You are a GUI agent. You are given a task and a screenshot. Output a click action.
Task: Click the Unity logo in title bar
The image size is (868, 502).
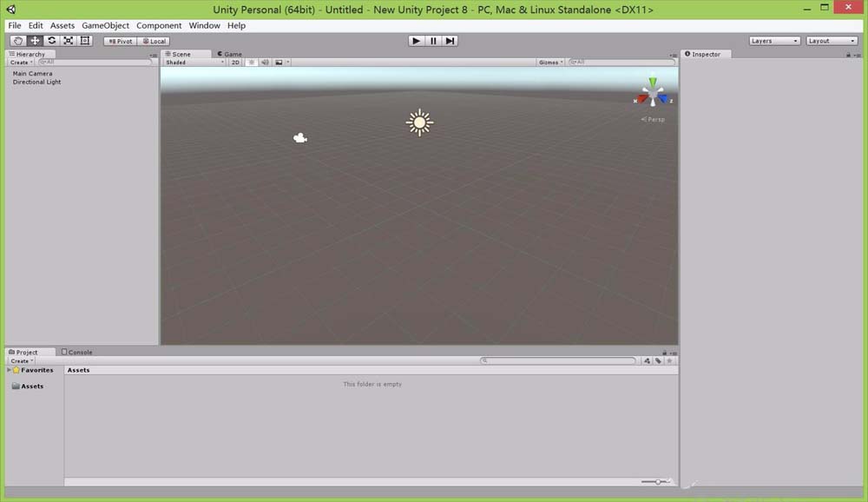coord(11,10)
